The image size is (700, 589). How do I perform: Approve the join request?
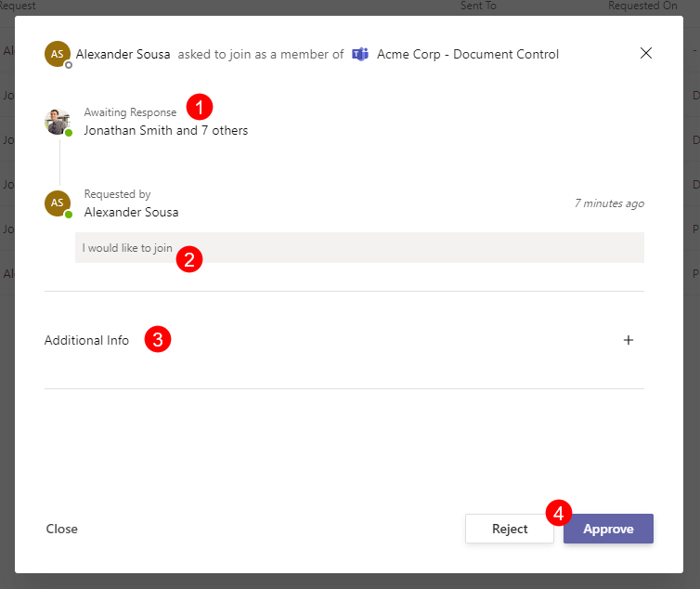coord(608,529)
